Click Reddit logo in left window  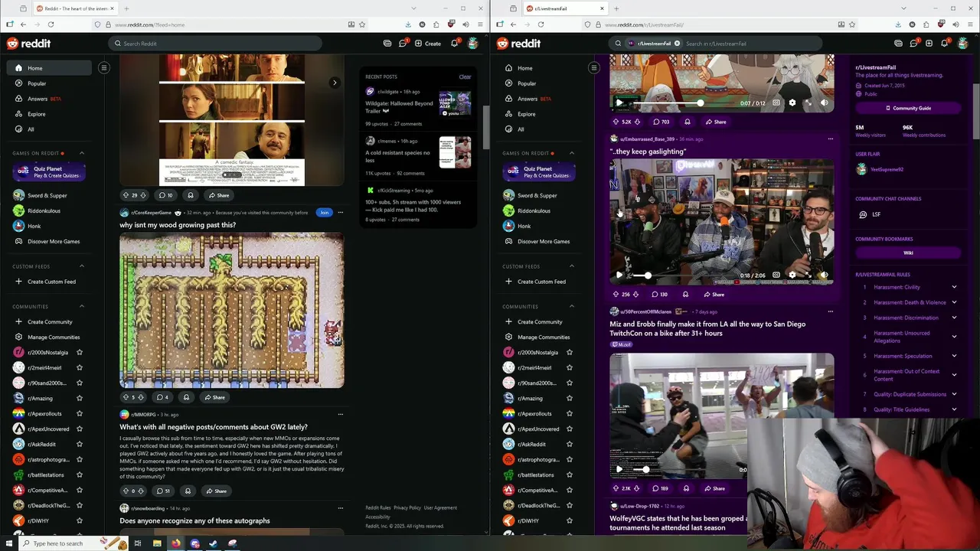[x=28, y=44]
